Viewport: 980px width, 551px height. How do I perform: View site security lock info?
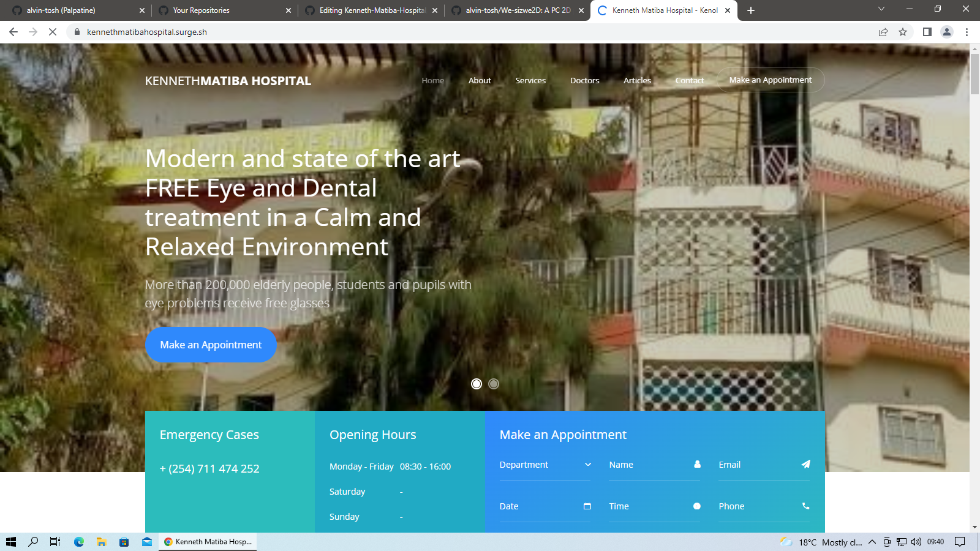77,32
